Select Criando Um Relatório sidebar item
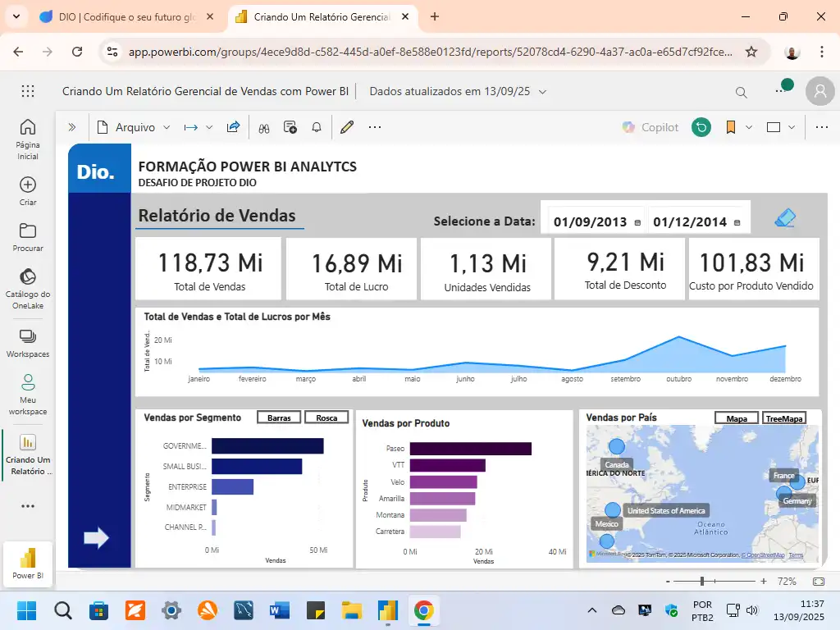This screenshot has width=840, height=630. click(28, 454)
